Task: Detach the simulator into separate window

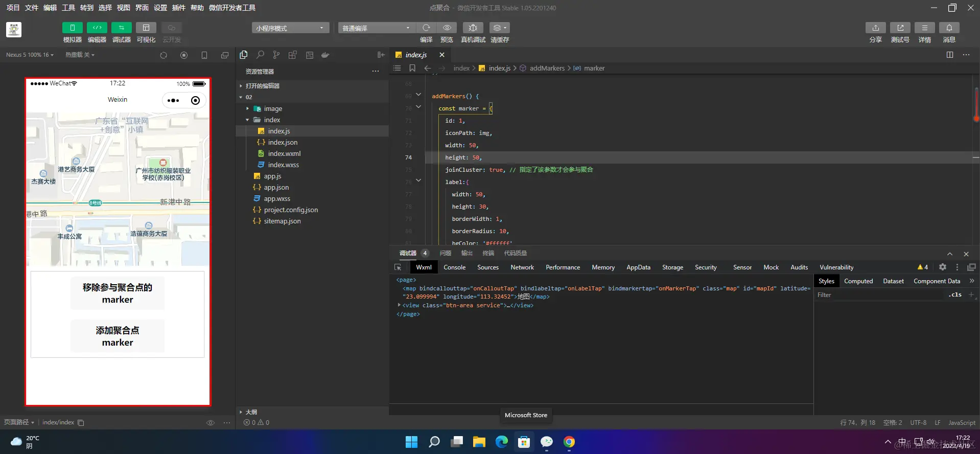Action: click(x=225, y=55)
